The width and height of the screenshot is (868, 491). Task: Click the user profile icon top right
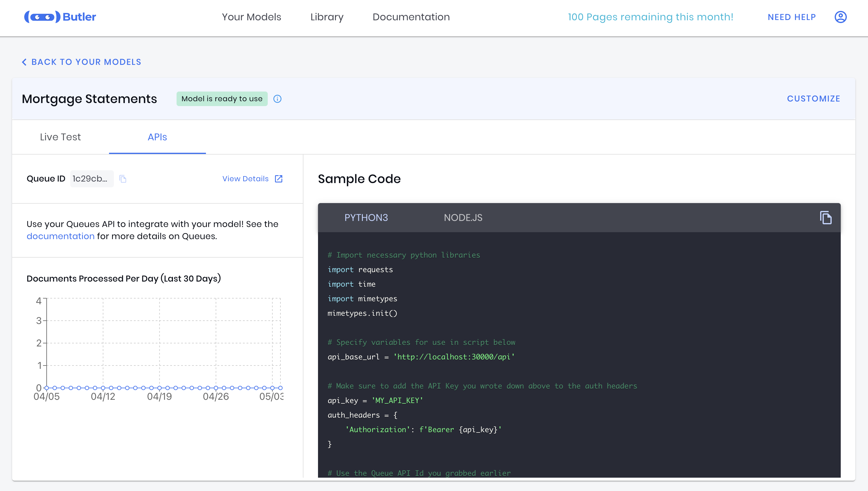point(840,17)
